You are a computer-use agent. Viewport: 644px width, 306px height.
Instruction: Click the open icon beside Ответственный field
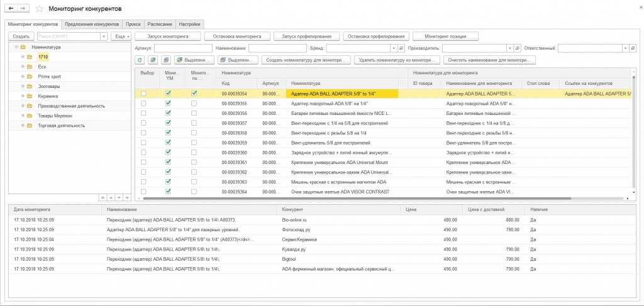coord(634,48)
